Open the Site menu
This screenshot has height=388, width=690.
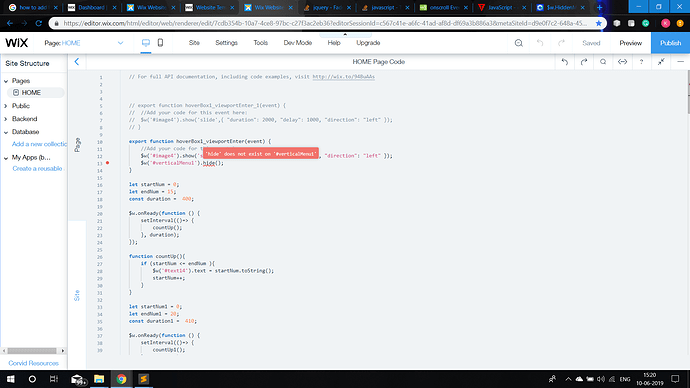click(x=194, y=43)
